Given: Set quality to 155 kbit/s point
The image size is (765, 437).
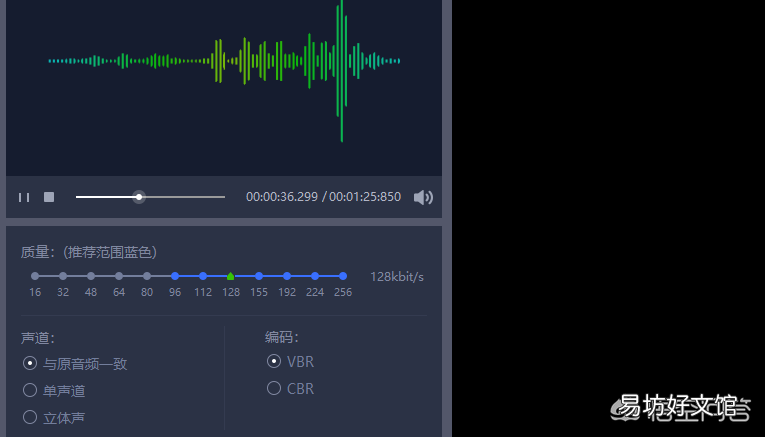Looking at the screenshot, I should pos(259,276).
